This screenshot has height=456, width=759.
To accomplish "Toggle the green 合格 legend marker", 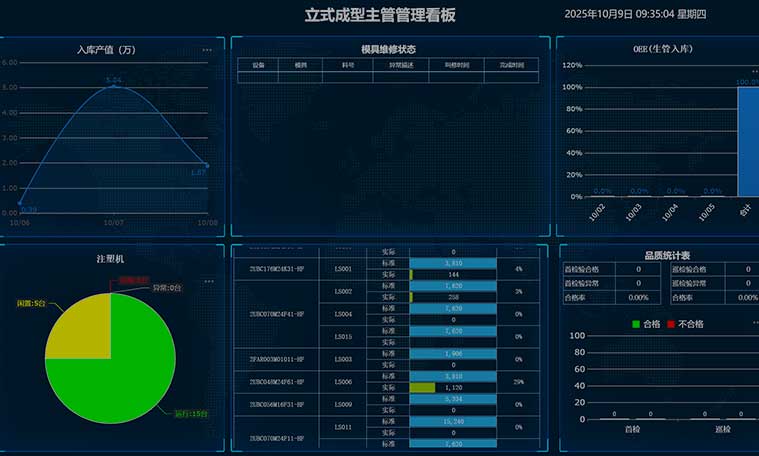I will pyautogui.click(x=637, y=324).
